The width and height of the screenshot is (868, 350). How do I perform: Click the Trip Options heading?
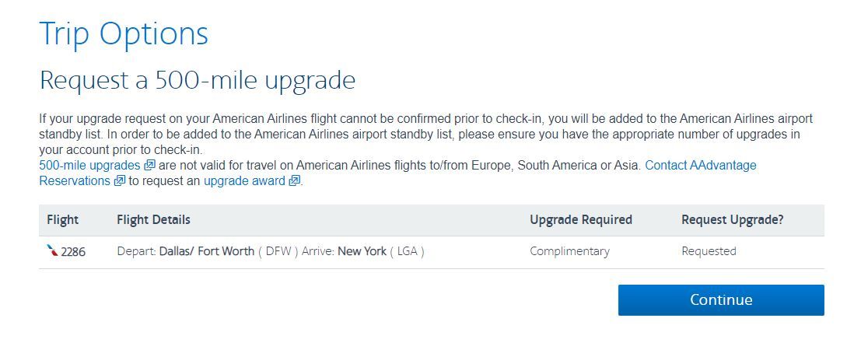click(124, 33)
